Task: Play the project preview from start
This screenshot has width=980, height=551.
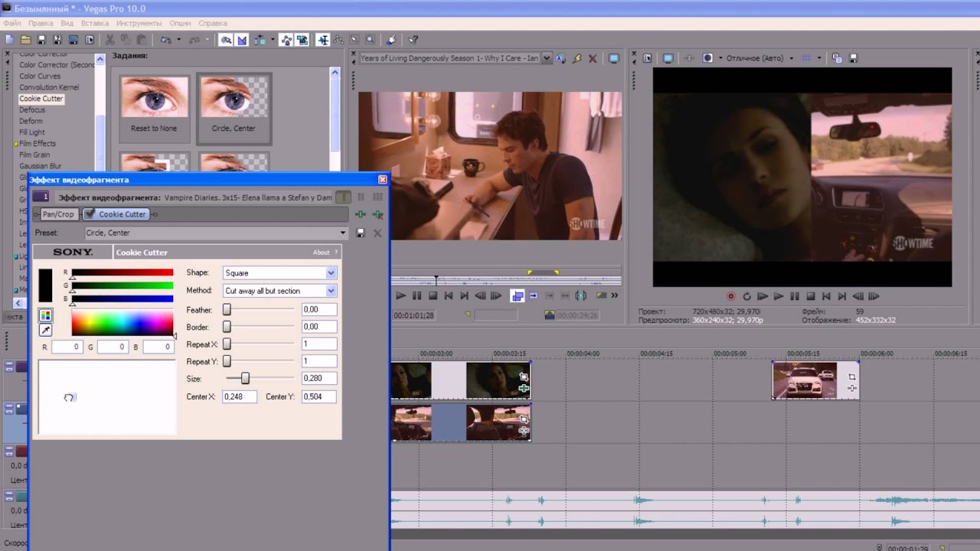Action: point(763,296)
